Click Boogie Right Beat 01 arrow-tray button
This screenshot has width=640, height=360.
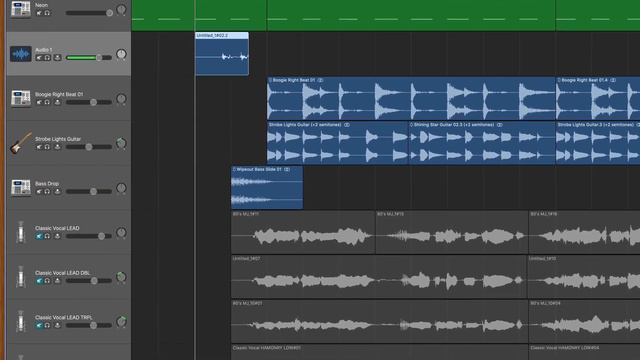pos(58,102)
